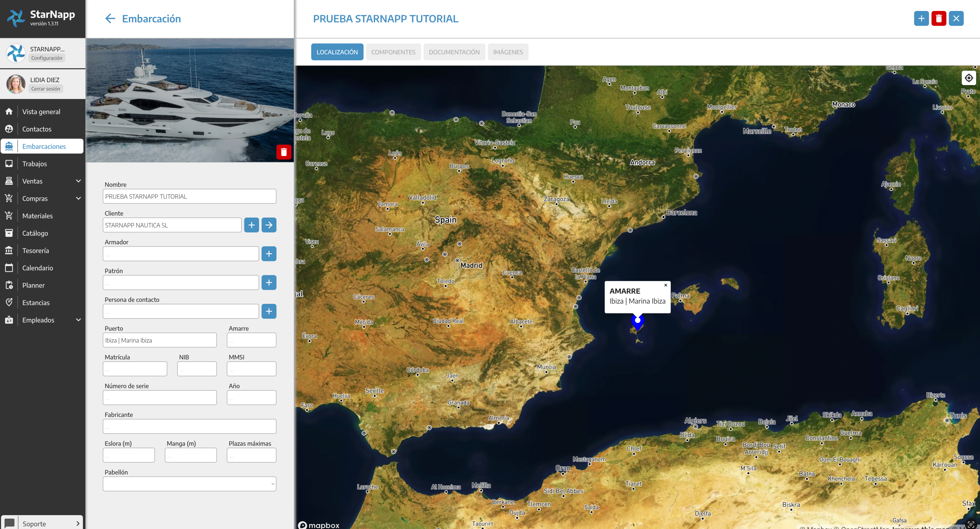The image size is (980, 529).
Task: Switch to the COMPONENTES tab
Action: (x=393, y=52)
